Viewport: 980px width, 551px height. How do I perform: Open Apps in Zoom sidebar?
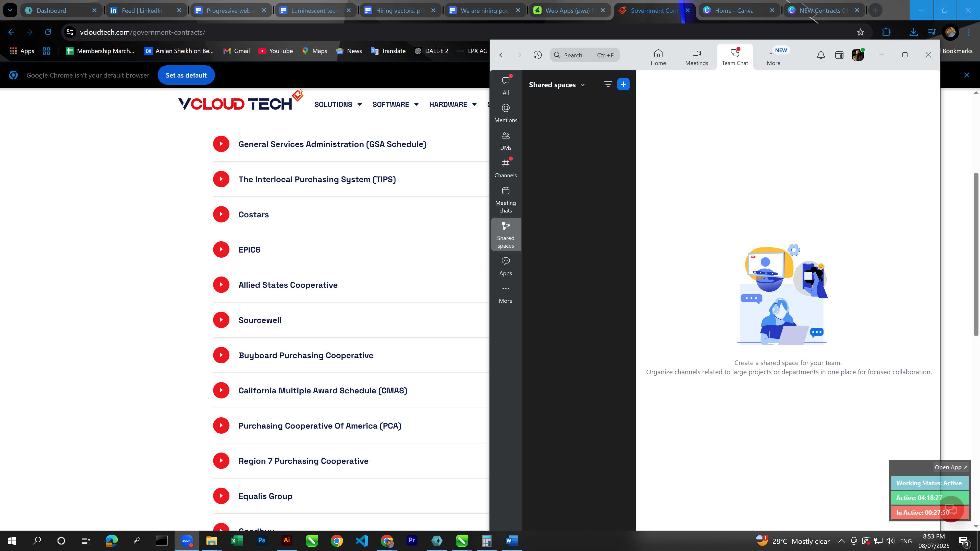506,267
